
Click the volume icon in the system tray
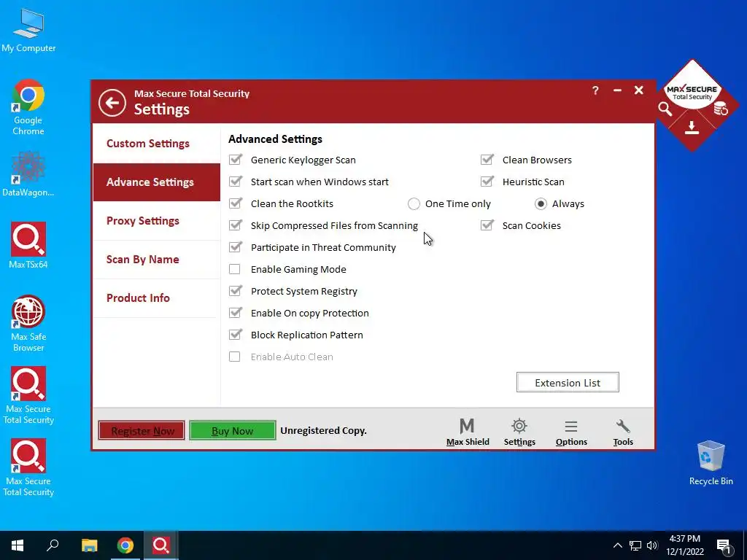tap(652, 545)
